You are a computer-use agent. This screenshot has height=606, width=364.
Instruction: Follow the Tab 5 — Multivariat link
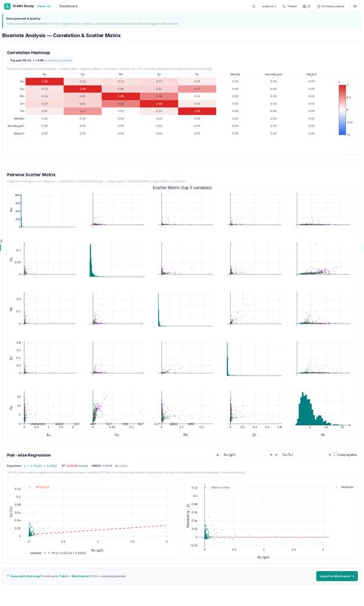click(74, 576)
